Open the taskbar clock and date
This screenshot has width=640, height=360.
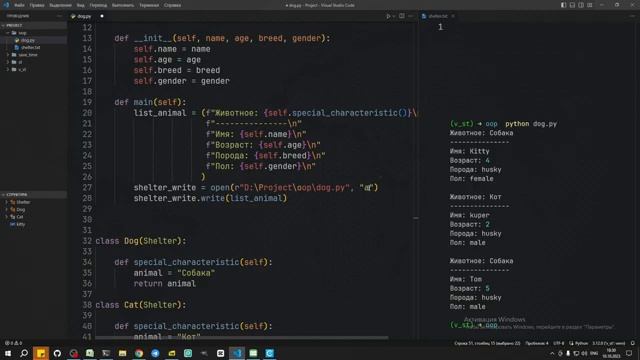click(611, 353)
